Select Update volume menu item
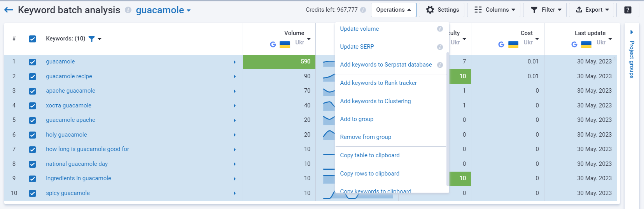Viewport: 644px width, 209px height. coord(359,29)
